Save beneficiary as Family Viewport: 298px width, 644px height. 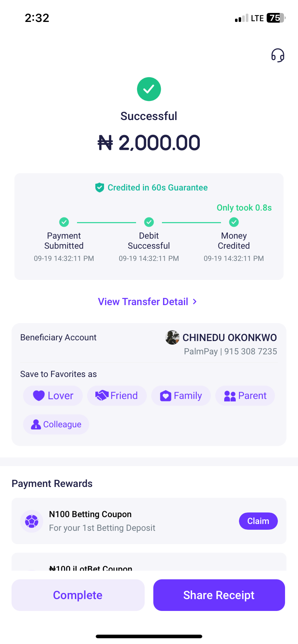coord(181,396)
